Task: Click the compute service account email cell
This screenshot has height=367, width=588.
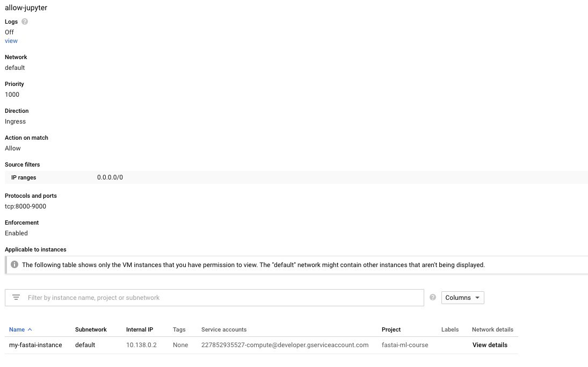Action: (285, 345)
